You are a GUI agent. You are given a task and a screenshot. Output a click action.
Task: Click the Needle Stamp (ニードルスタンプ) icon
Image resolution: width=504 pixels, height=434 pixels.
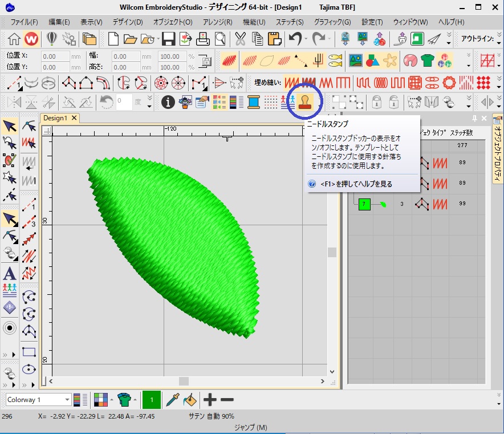pyautogui.click(x=306, y=102)
